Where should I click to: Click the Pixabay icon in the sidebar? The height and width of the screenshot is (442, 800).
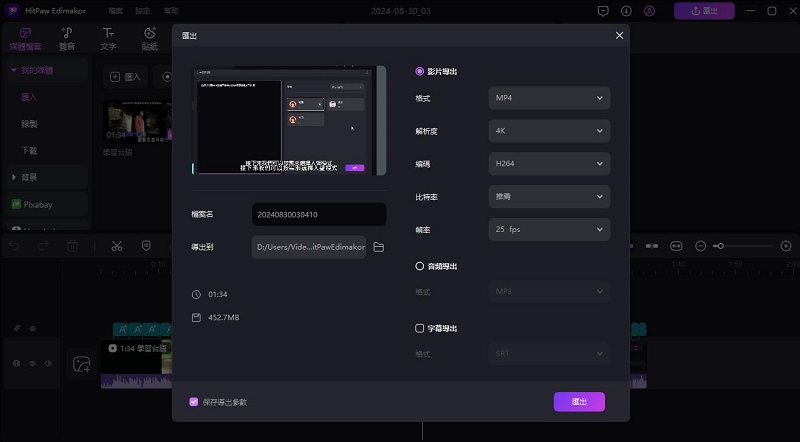(16, 204)
